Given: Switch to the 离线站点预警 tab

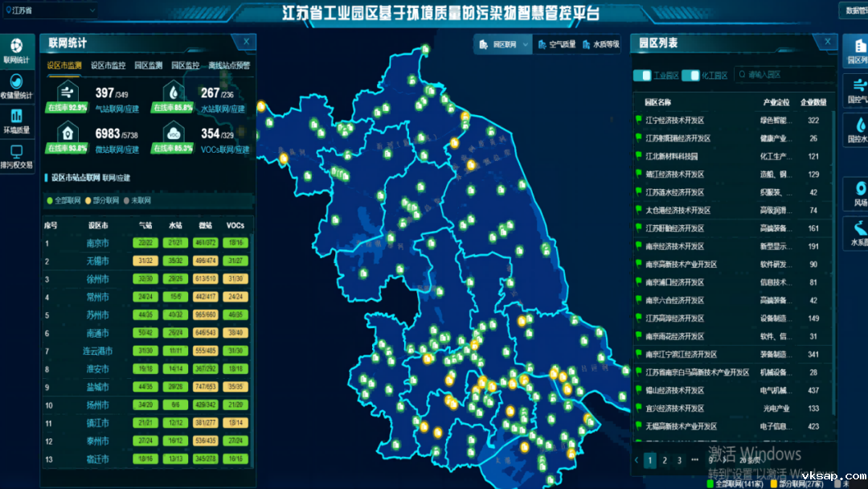Looking at the screenshot, I should (x=229, y=65).
